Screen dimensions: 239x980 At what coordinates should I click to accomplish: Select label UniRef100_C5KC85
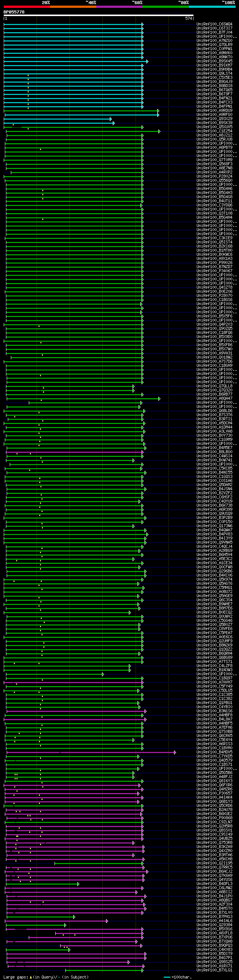[214, 469]
